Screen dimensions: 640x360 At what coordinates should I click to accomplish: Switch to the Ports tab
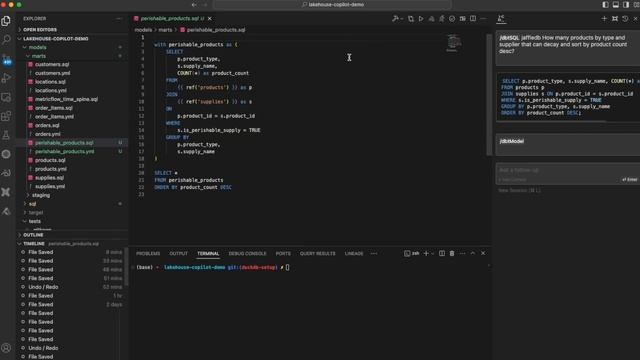(x=283, y=253)
